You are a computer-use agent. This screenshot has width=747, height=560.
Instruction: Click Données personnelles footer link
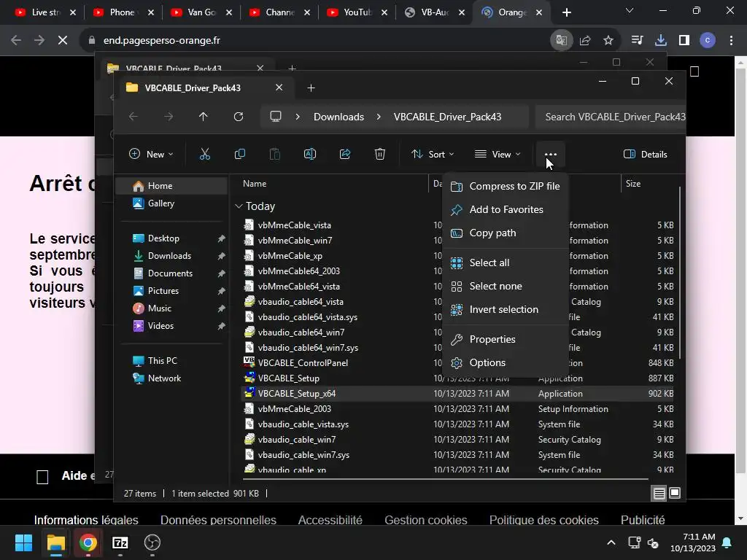(x=218, y=520)
